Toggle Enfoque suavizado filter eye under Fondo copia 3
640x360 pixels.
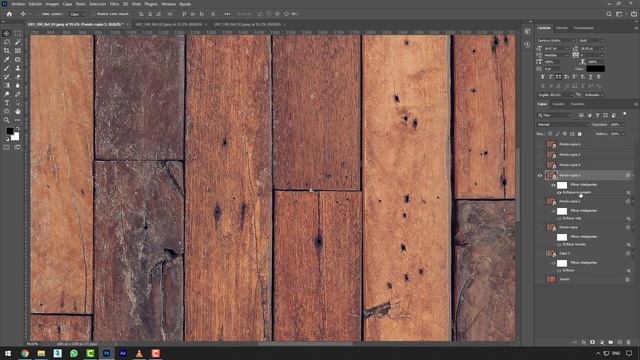[559, 192]
